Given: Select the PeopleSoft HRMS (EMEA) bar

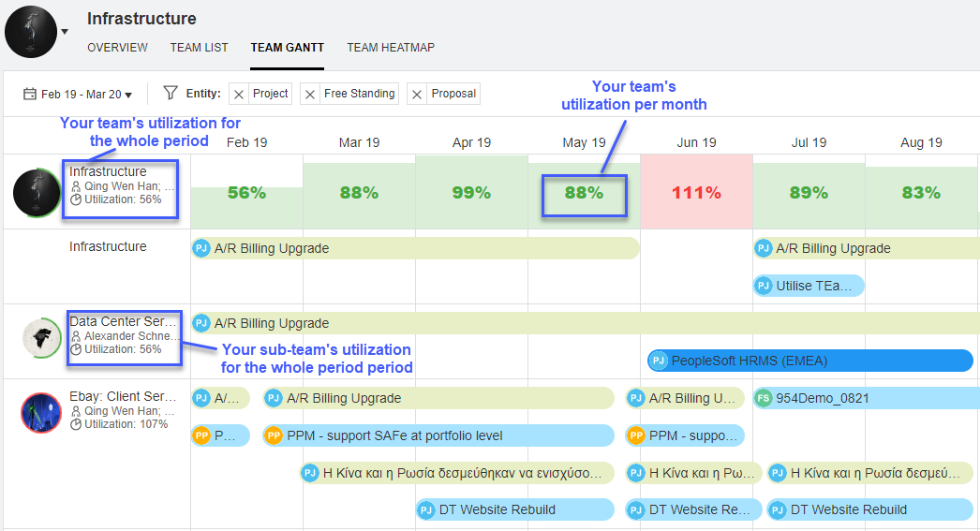Looking at the screenshot, I should [809, 361].
